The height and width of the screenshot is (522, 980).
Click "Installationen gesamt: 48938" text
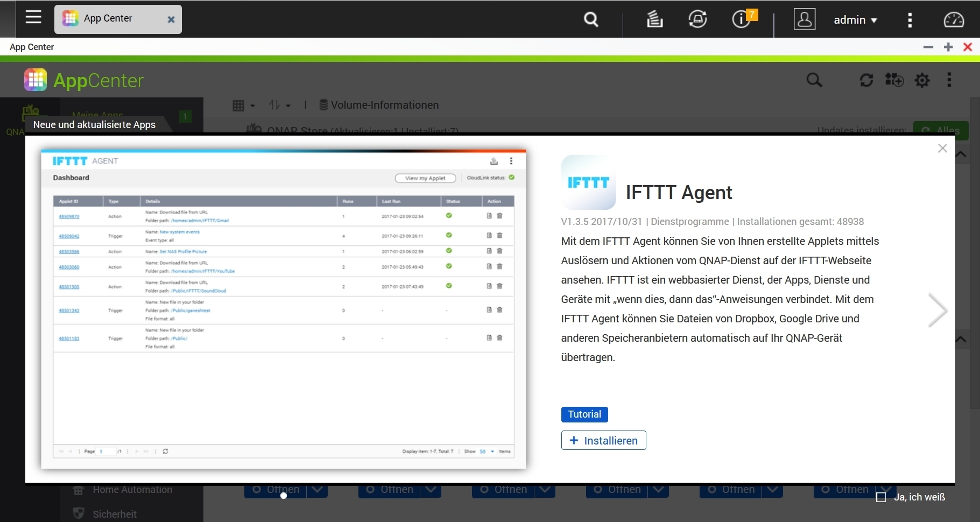(800, 222)
